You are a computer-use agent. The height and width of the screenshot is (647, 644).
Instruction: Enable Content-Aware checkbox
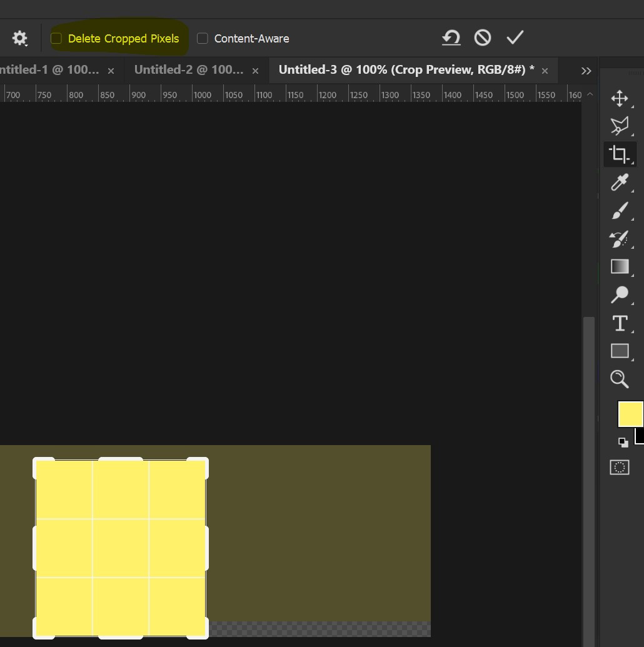point(202,39)
